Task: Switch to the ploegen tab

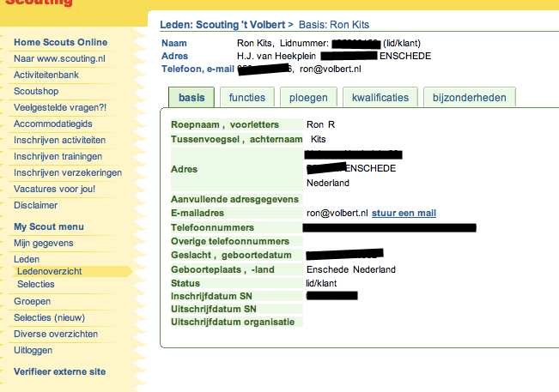Action: (x=308, y=97)
